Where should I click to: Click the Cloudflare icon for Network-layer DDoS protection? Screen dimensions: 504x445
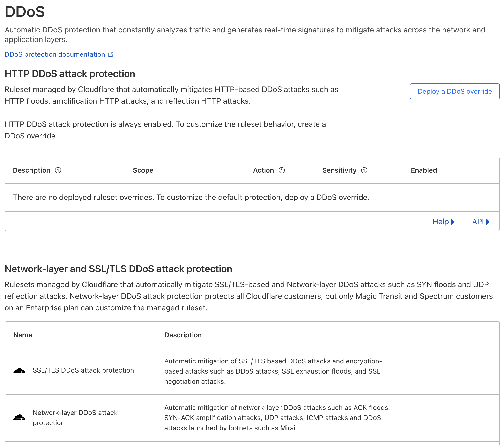coord(19,417)
